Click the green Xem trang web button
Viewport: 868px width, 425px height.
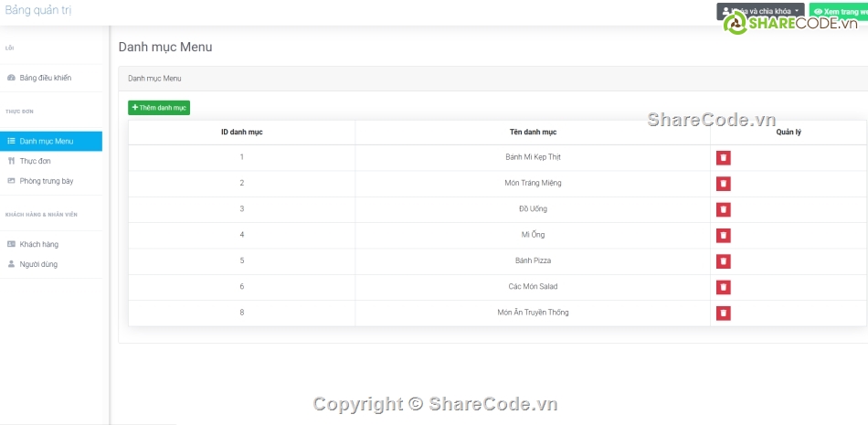839,12
